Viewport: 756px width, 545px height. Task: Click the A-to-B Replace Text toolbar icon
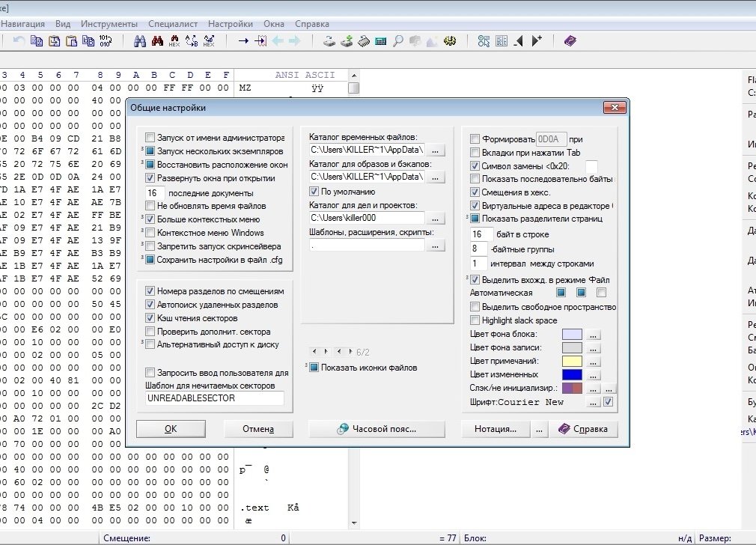(x=192, y=41)
